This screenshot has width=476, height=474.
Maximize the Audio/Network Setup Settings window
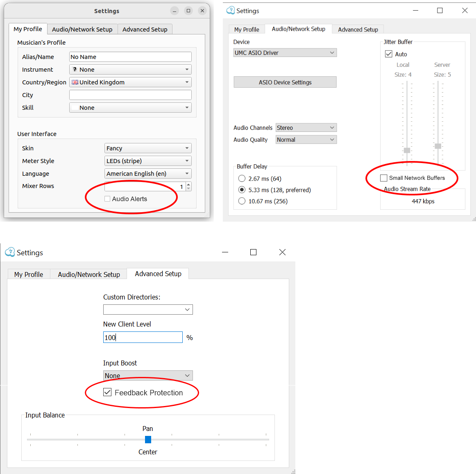pos(440,11)
